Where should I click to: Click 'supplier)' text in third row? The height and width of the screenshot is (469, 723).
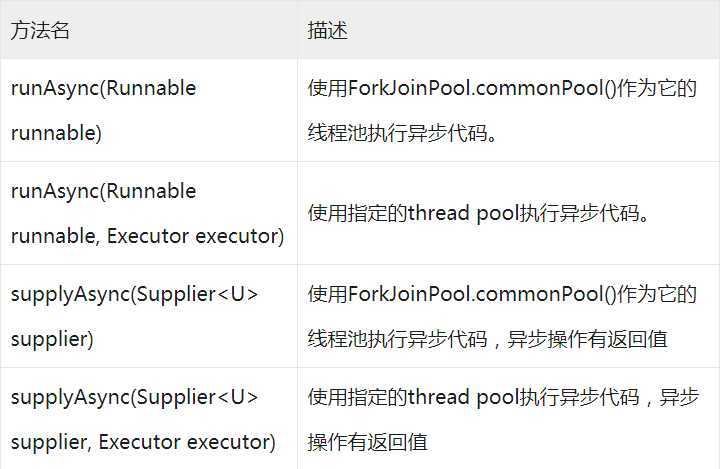[52, 339]
